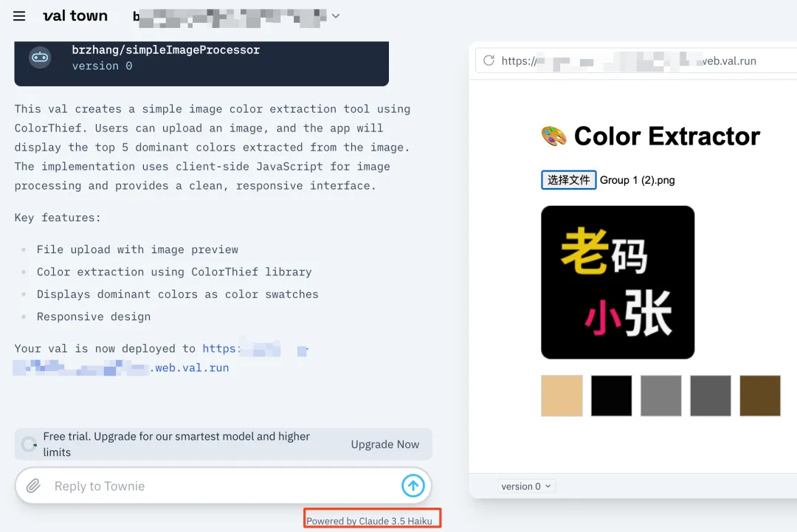Select the light gray color swatch
Screen dimensions: 797x532
click(660, 395)
